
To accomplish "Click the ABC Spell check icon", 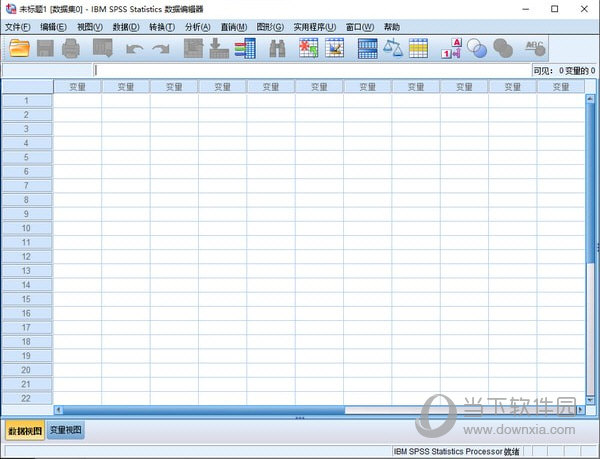I will click(535, 48).
